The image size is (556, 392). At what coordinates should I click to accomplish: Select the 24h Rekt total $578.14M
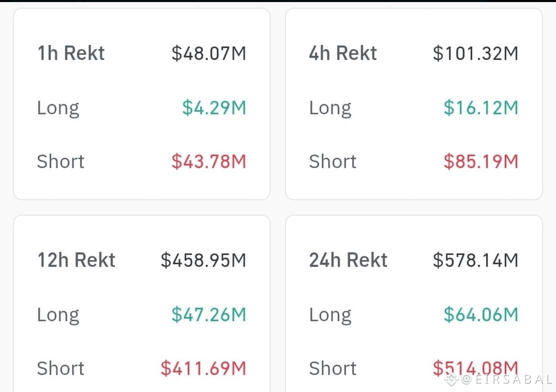[x=475, y=261]
